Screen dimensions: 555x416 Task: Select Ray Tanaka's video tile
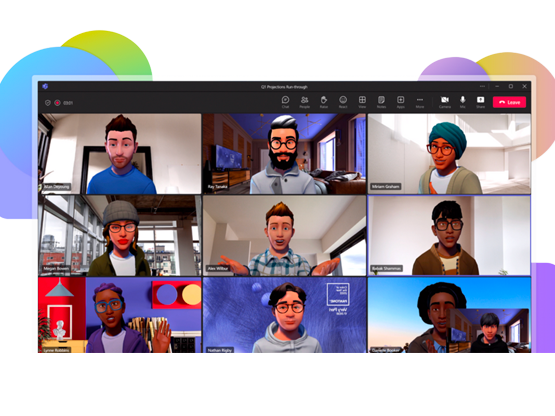(x=285, y=154)
